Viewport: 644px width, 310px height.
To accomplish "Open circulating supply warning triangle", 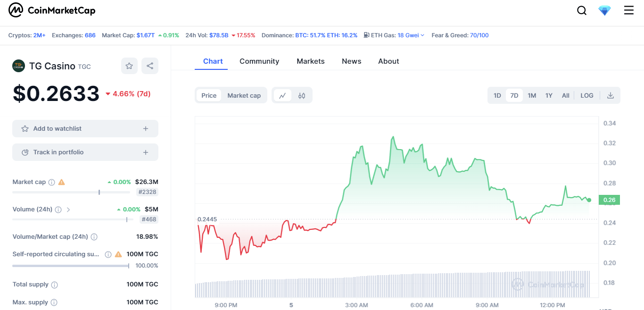I will pyautogui.click(x=118, y=254).
